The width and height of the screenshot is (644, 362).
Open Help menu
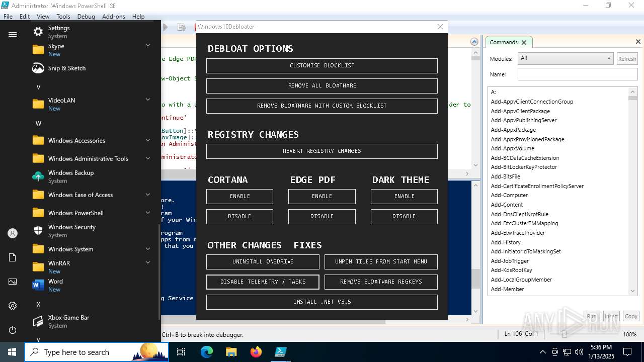coord(138,16)
